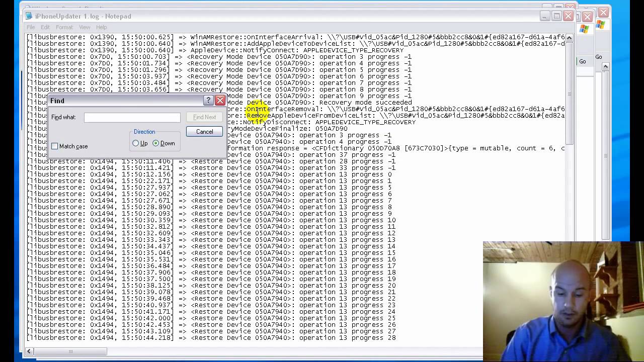Click the Windows logo in the middle background window

tap(584, 29)
